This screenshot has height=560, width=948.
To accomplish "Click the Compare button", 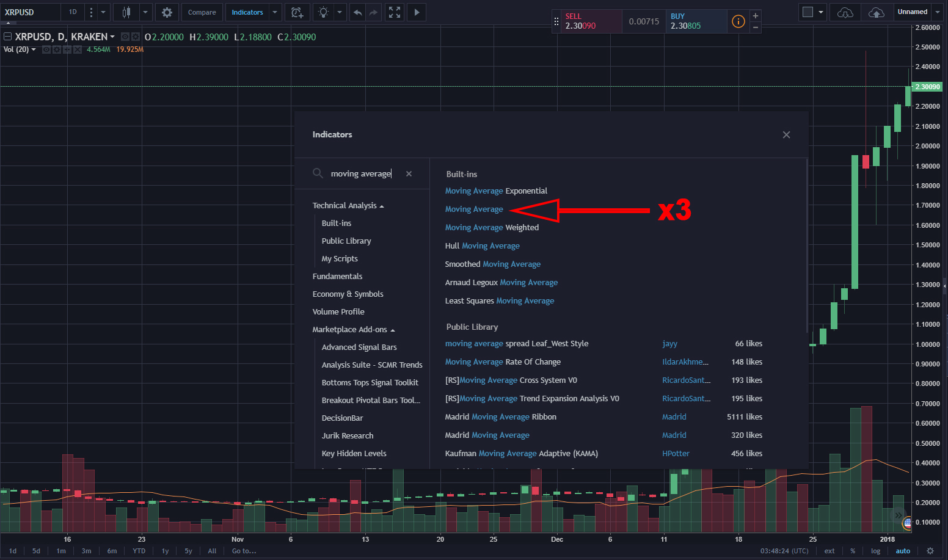I will 202,12.
